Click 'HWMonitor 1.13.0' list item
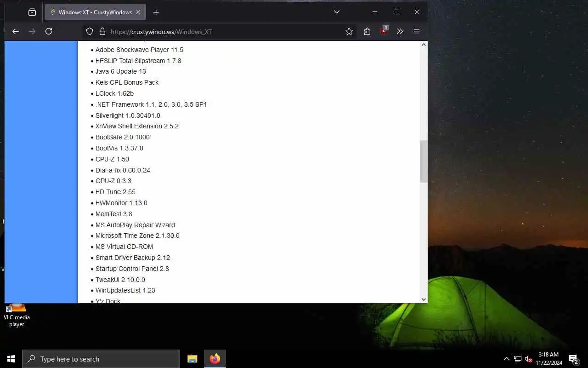 click(121, 203)
